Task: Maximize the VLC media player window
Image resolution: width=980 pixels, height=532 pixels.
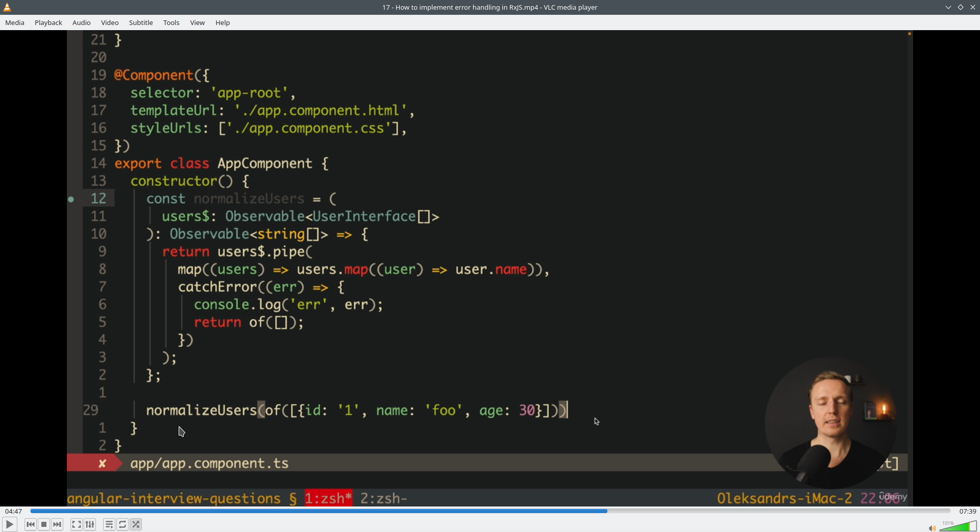Action: coord(961,7)
